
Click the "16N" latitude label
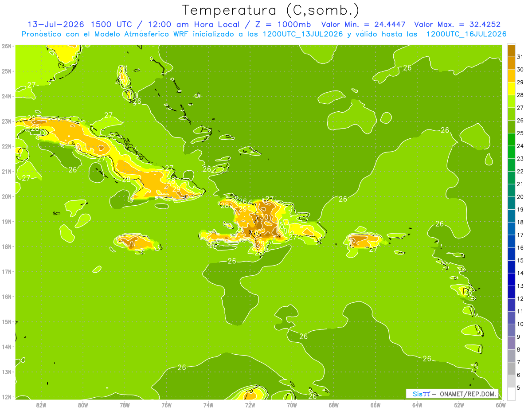click(6, 297)
